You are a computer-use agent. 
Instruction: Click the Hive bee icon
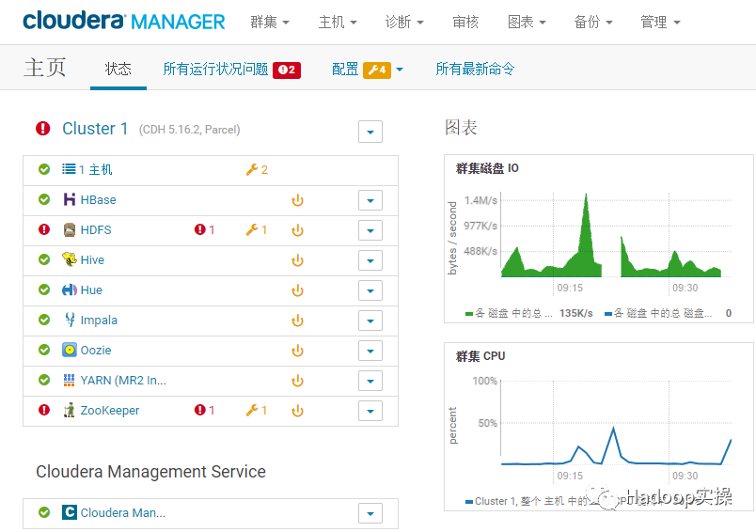tap(70, 259)
